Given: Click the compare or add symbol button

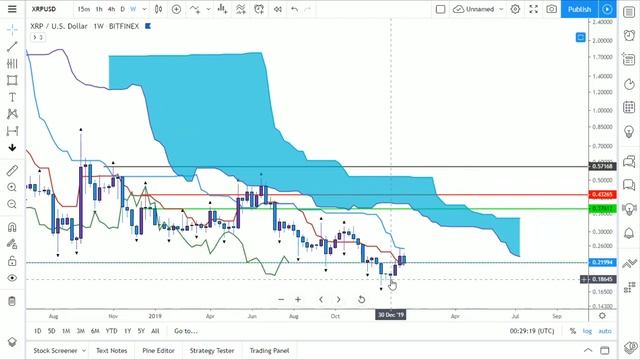Looking at the screenshot, I should coord(176,9).
